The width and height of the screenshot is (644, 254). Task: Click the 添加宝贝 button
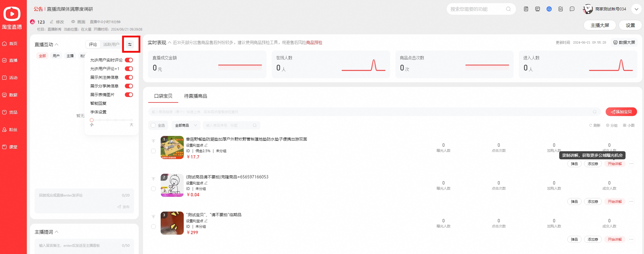pyautogui.click(x=621, y=112)
